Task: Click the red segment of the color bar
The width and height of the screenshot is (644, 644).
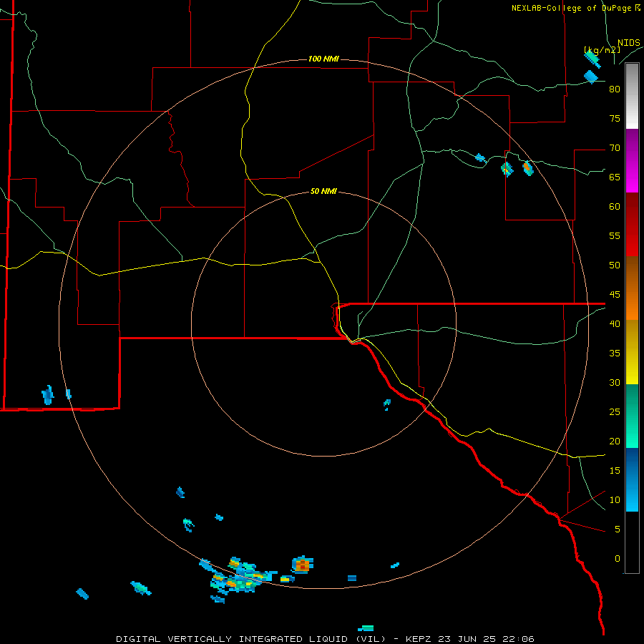Action: 632,224
